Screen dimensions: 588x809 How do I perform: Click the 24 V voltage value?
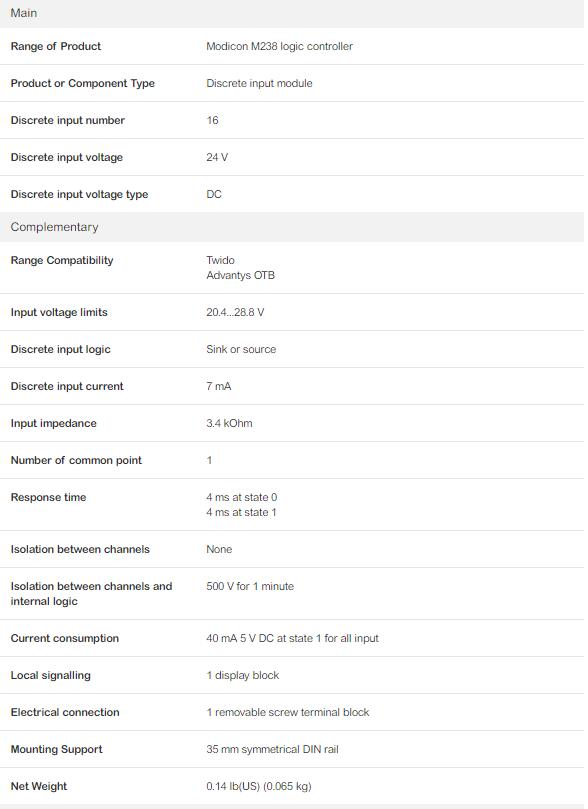(217, 157)
